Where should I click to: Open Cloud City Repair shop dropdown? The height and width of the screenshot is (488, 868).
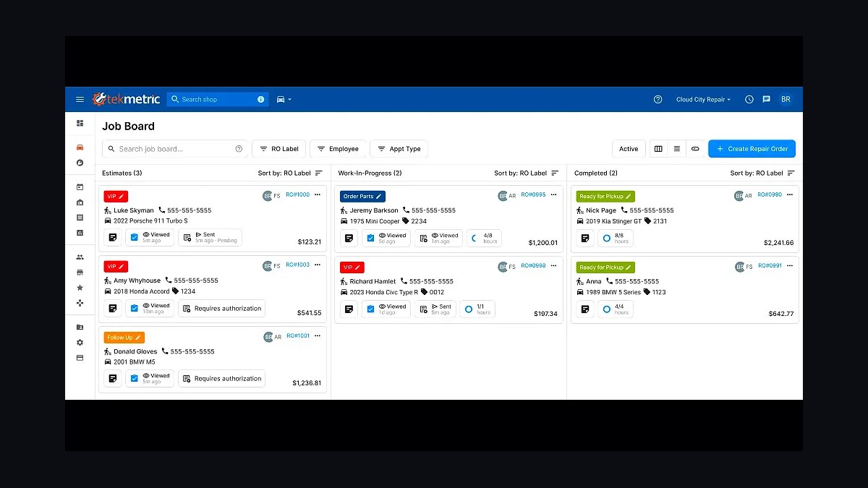click(703, 100)
